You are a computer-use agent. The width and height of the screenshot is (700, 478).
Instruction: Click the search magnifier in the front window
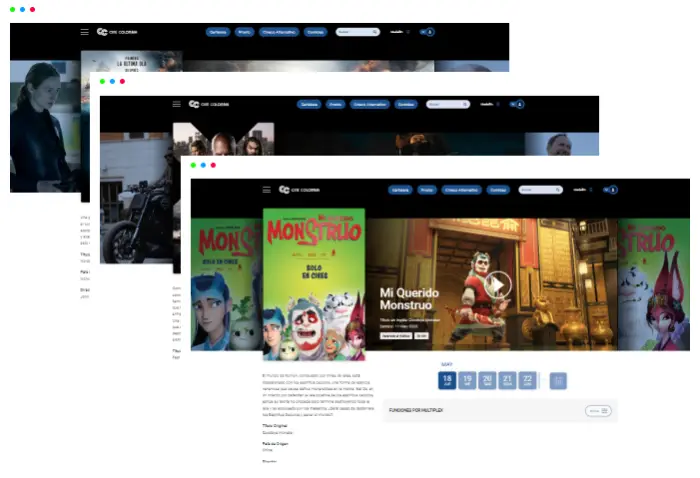[556, 189]
